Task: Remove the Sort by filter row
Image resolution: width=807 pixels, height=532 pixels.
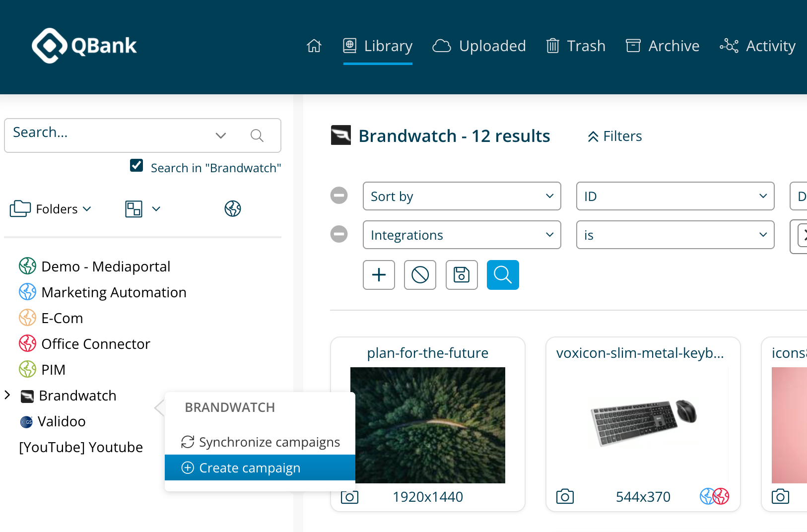Action: pos(339,195)
